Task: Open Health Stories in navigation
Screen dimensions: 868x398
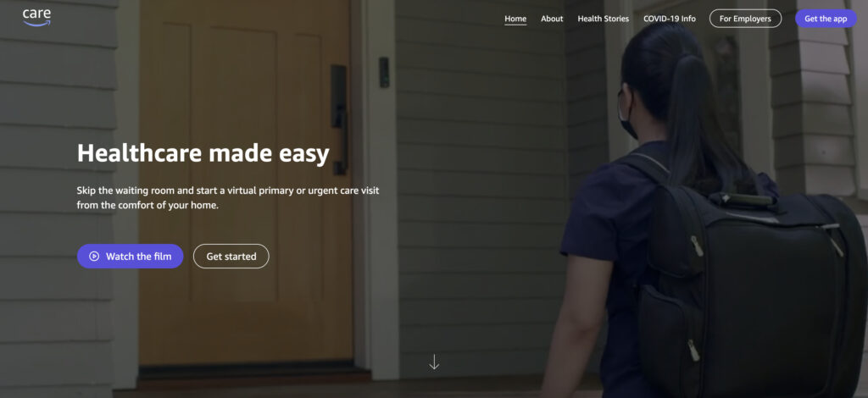Action: point(604,19)
